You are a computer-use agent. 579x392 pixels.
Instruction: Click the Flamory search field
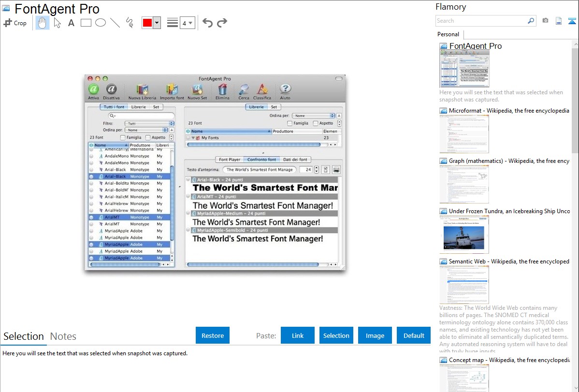[481, 21]
